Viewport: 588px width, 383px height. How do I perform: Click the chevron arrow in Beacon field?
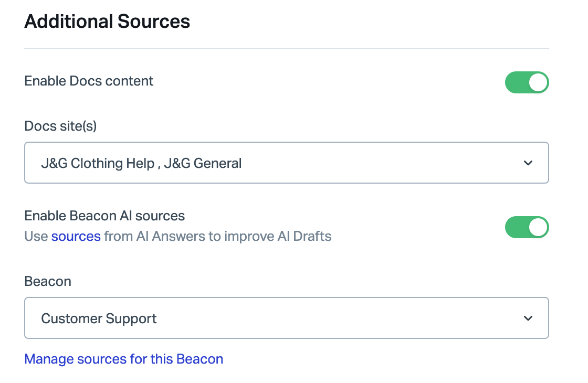pyautogui.click(x=528, y=318)
